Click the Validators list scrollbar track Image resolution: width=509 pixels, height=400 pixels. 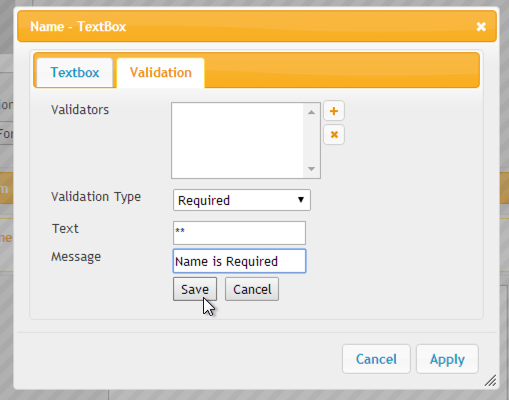click(x=311, y=140)
